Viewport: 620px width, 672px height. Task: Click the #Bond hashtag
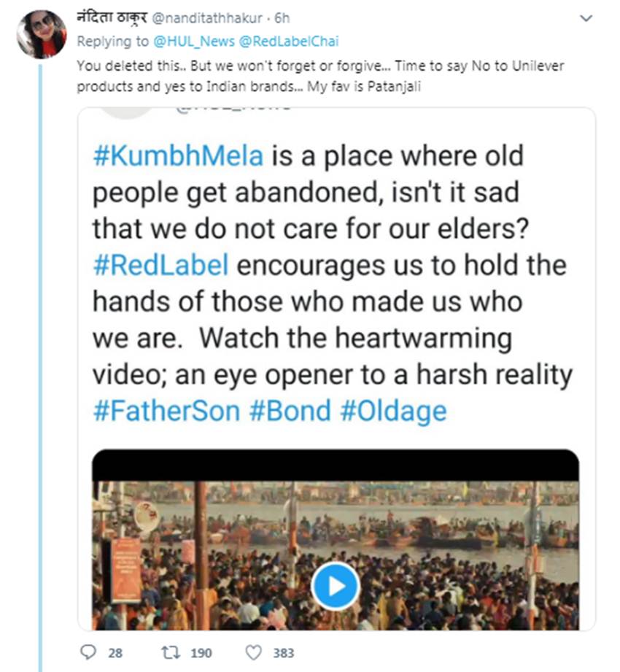click(290, 411)
